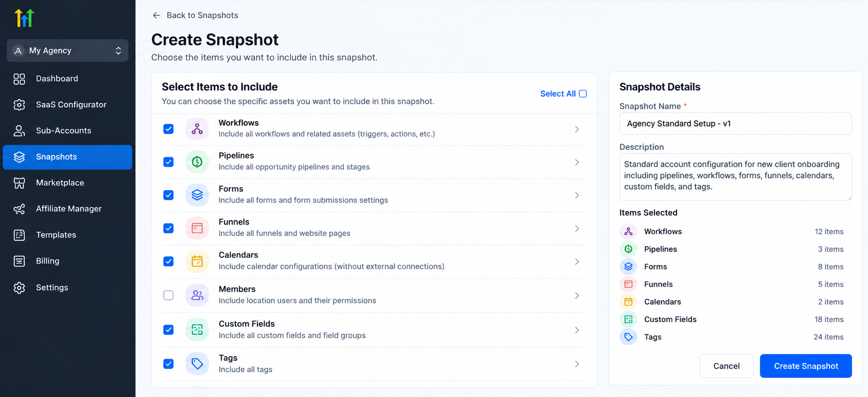Uncheck the Tags checkbox
The image size is (868, 397).
point(168,364)
